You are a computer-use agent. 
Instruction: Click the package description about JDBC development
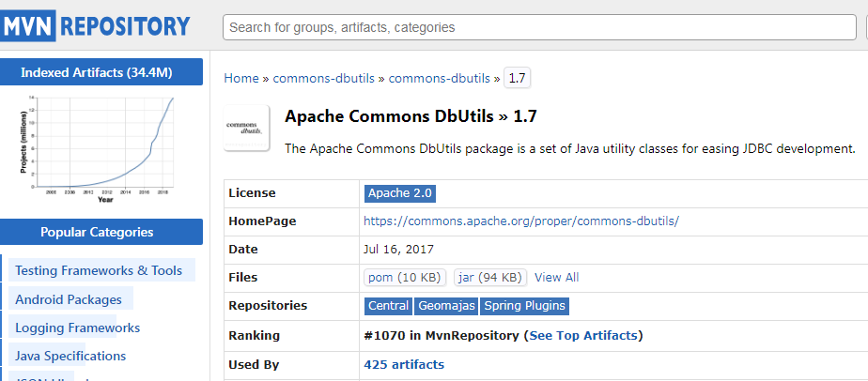click(570, 149)
